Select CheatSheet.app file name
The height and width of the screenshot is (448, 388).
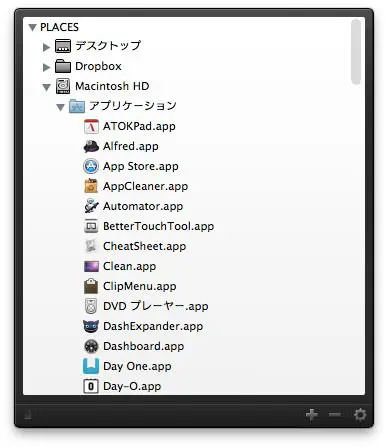click(144, 247)
